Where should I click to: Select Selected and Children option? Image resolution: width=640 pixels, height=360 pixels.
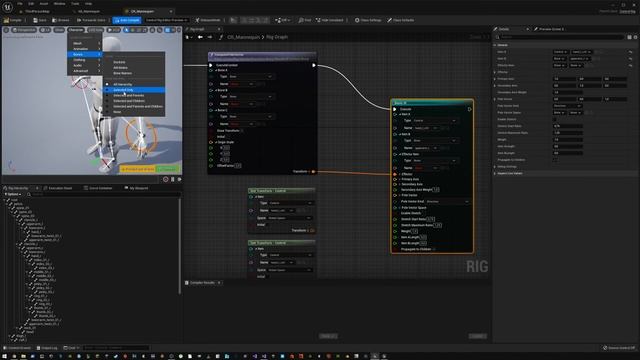134,101
